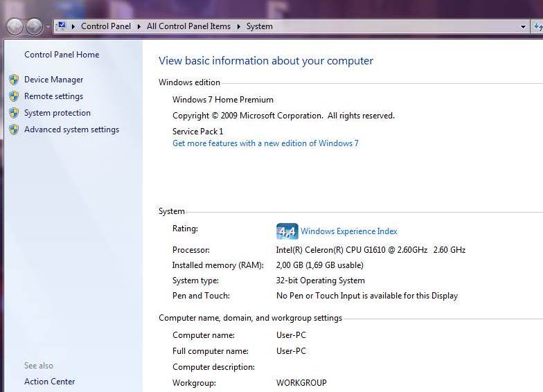
Task: Open Action Center under See also
Action: [49, 382]
